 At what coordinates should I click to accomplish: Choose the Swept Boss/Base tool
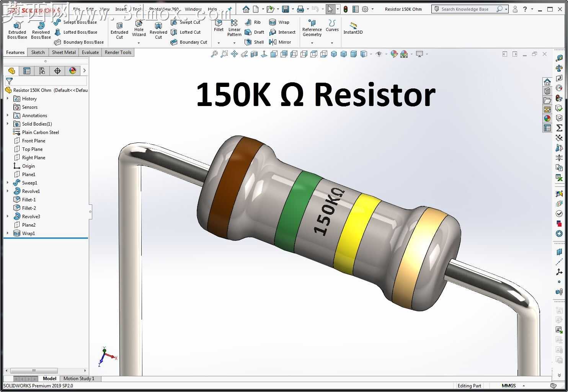pyautogui.click(x=75, y=22)
